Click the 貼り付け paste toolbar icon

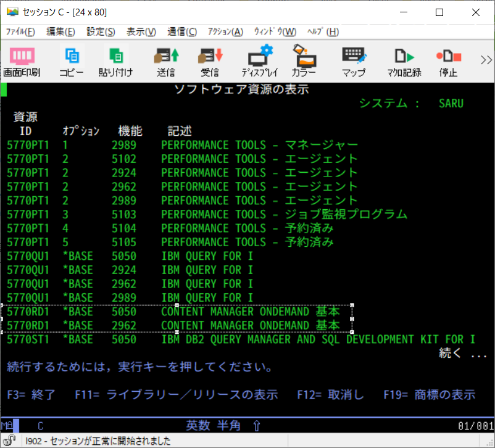pyautogui.click(x=116, y=62)
